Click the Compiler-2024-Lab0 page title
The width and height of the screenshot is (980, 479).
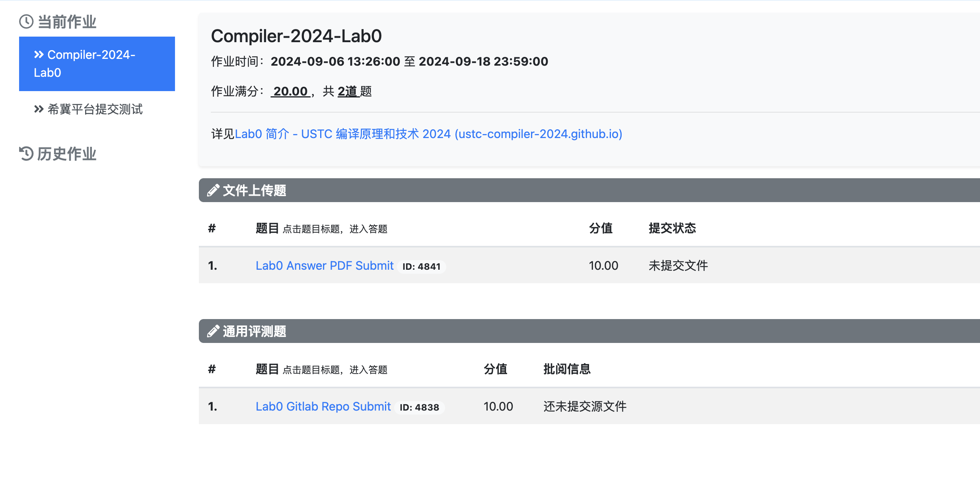pyautogui.click(x=296, y=36)
